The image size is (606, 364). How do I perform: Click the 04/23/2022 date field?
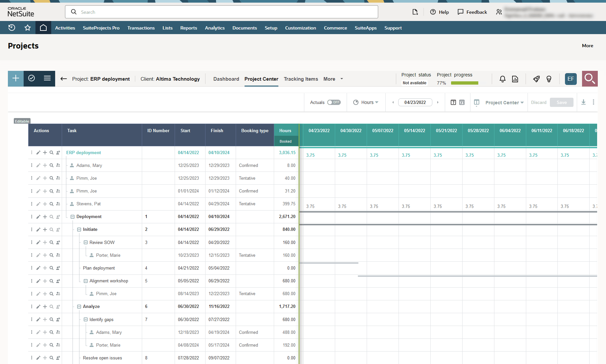point(415,102)
